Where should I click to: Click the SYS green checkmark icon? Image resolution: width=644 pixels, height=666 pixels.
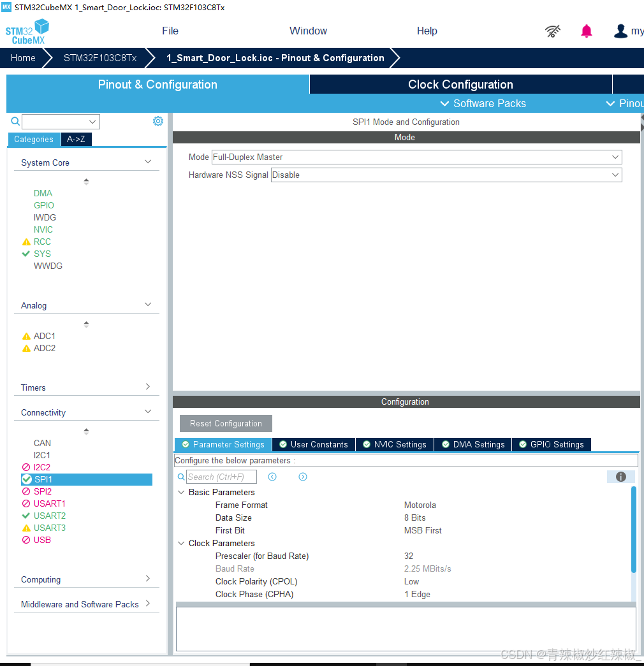[26, 254]
